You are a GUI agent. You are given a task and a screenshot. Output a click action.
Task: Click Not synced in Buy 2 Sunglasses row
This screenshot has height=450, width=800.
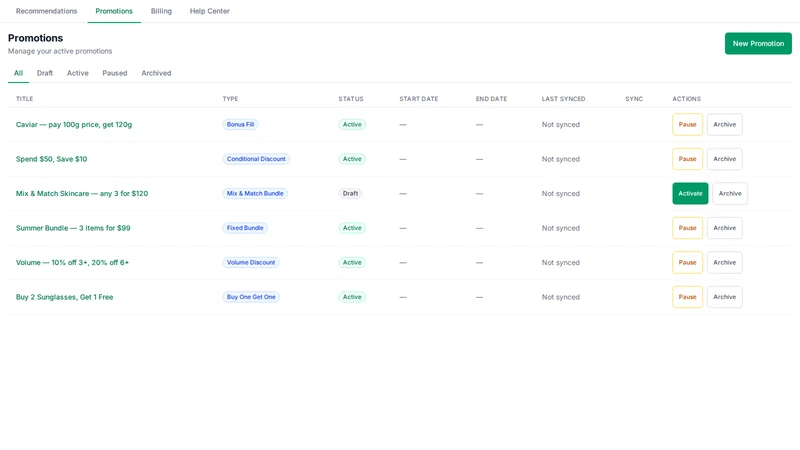point(561,297)
